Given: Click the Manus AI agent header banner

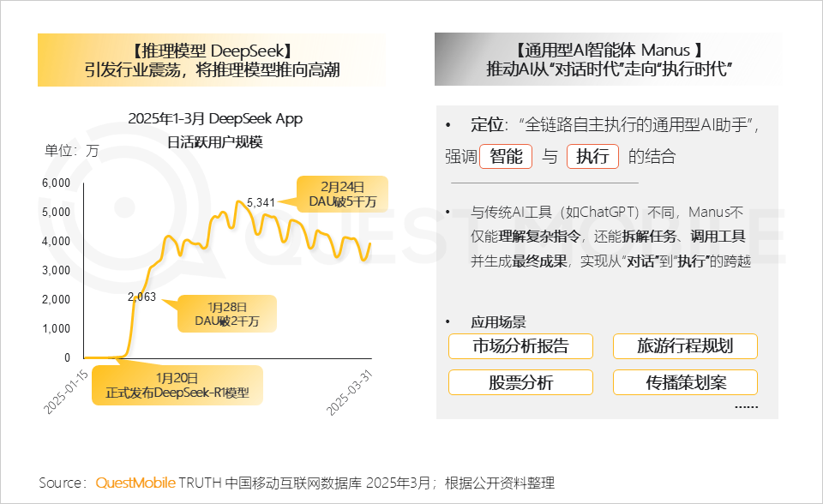Looking at the screenshot, I should [609, 59].
